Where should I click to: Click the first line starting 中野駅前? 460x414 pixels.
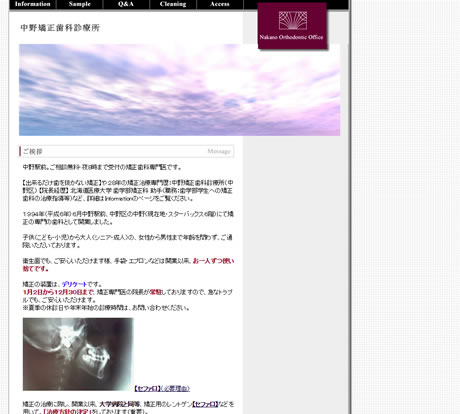pyautogui.click(x=102, y=167)
